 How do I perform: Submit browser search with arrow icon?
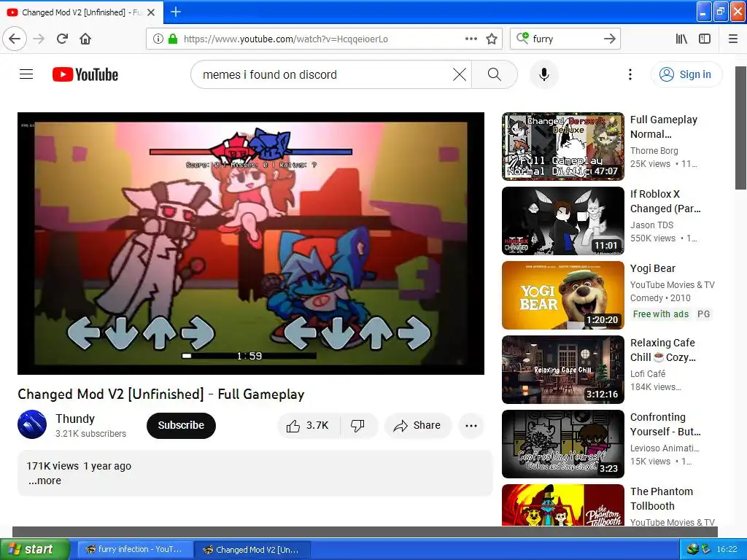pos(609,39)
